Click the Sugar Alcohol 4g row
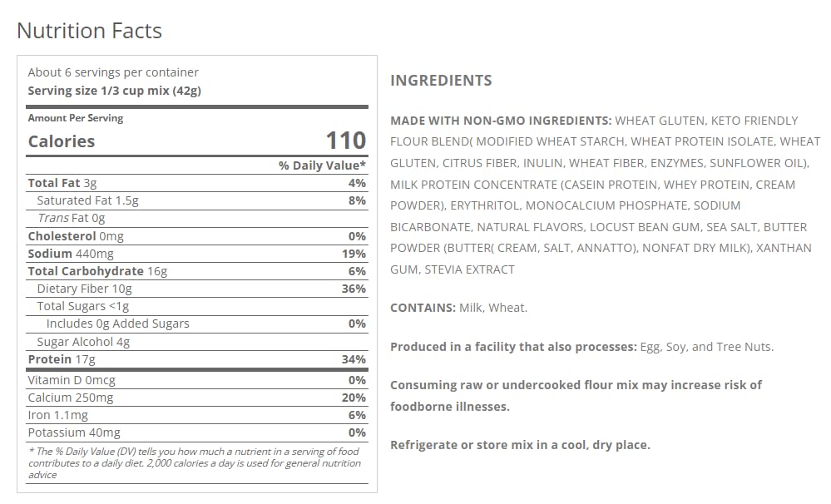831x504 pixels. click(83, 342)
